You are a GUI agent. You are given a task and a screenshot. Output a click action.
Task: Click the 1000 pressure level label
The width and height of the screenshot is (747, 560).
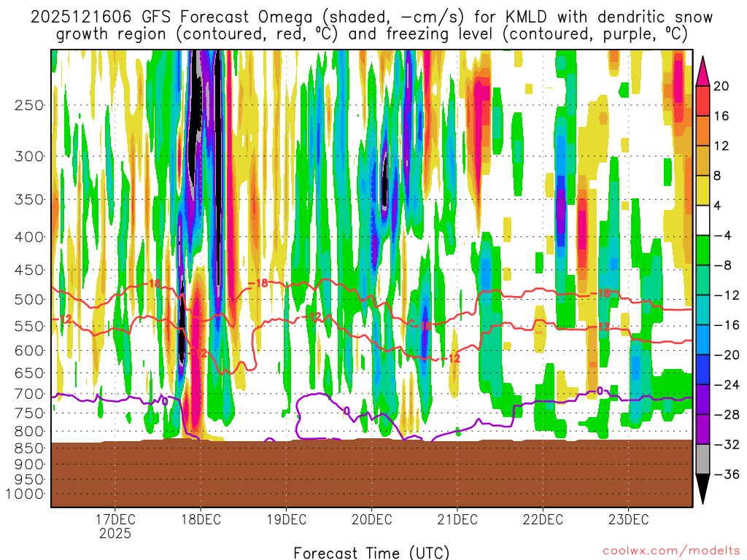(26, 494)
